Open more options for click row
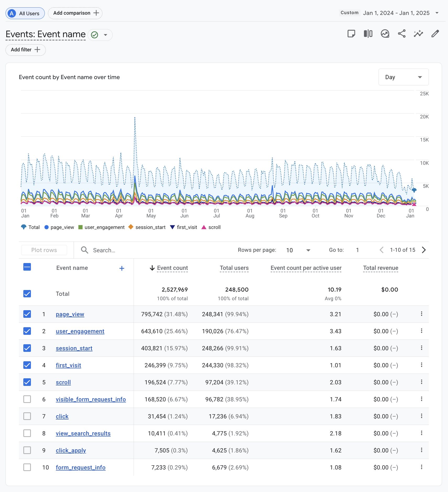 [422, 416]
